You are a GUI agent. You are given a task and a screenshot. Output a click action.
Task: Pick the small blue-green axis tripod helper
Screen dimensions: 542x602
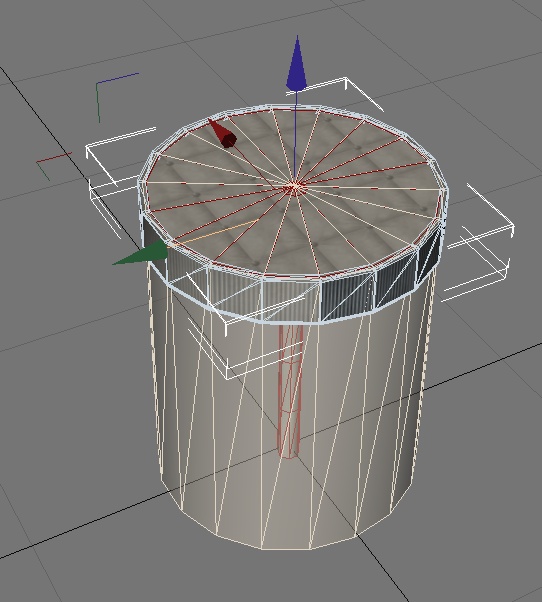pos(114,95)
